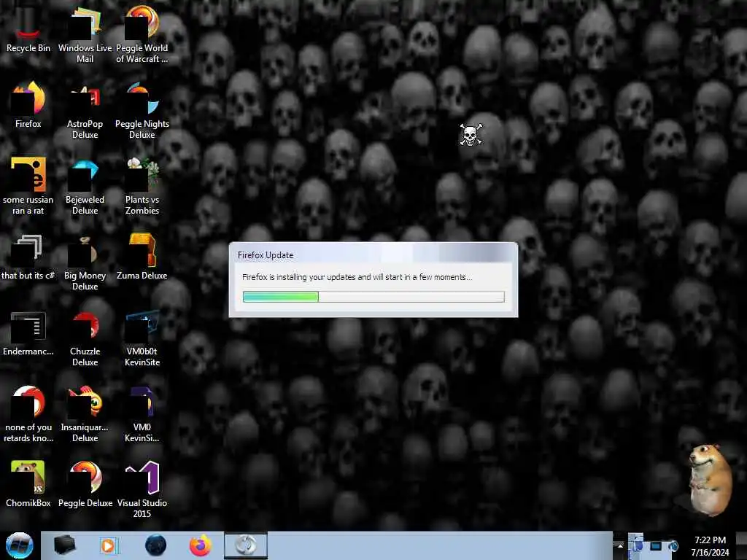The height and width of the screenshot is (560, 747).
Task: Click the dark globe taskbar icon
Action: [x=155, y=545]
